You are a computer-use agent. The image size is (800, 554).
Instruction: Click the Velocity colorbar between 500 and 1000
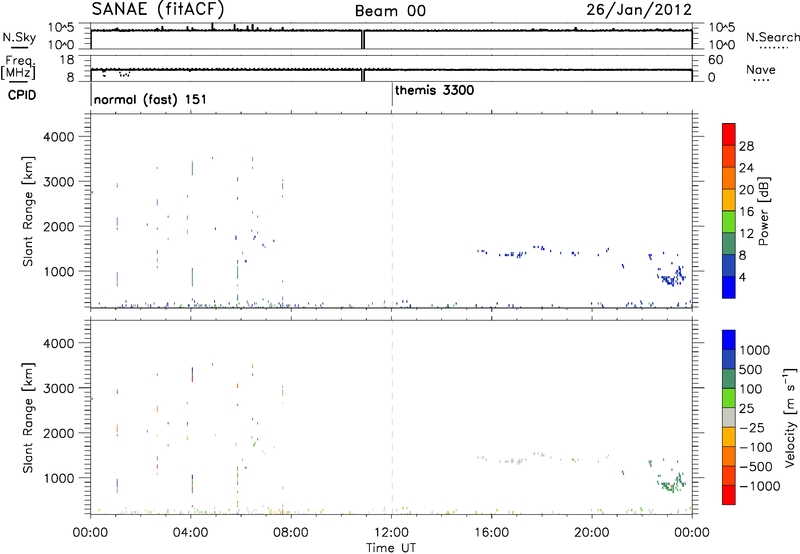(729, 359)
